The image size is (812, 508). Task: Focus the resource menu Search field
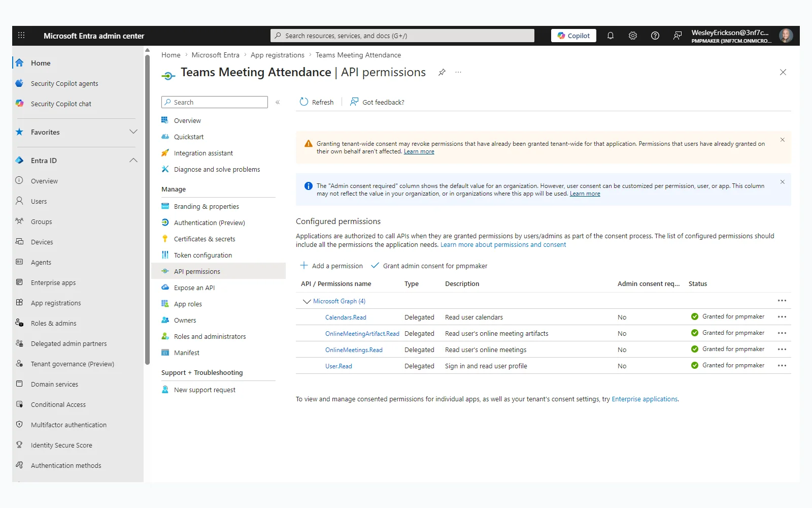(x=215, y=102)
